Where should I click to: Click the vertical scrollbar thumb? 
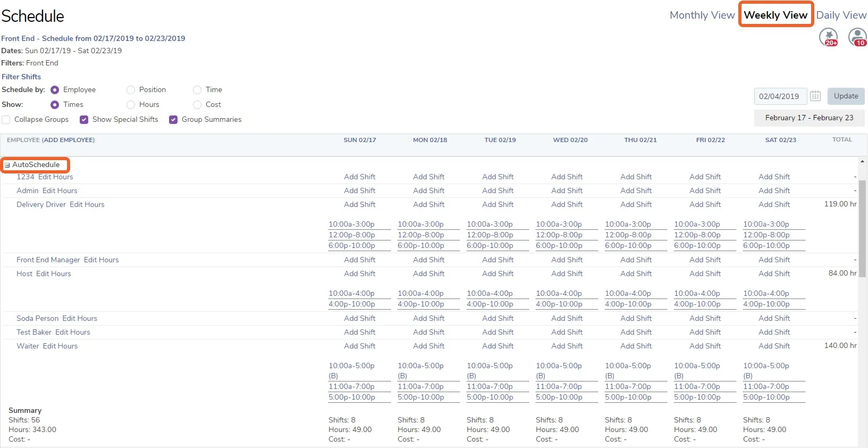click(x=863, y=229)
